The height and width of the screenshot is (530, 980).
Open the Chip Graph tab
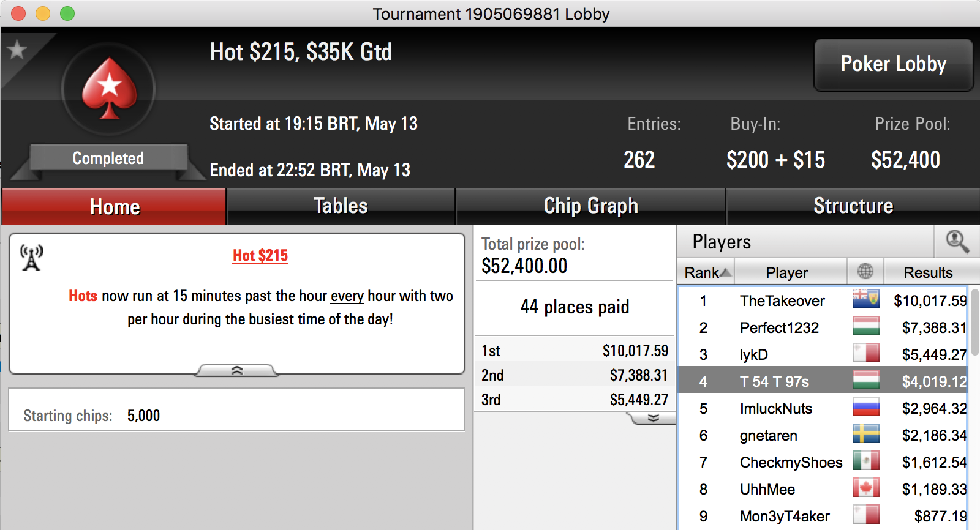click(590, 206)
